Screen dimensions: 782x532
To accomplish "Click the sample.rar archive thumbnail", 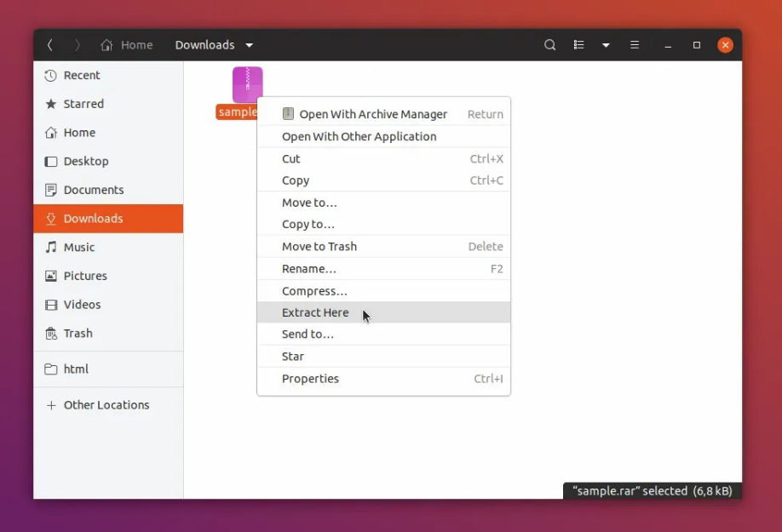I will pos(247,83).
